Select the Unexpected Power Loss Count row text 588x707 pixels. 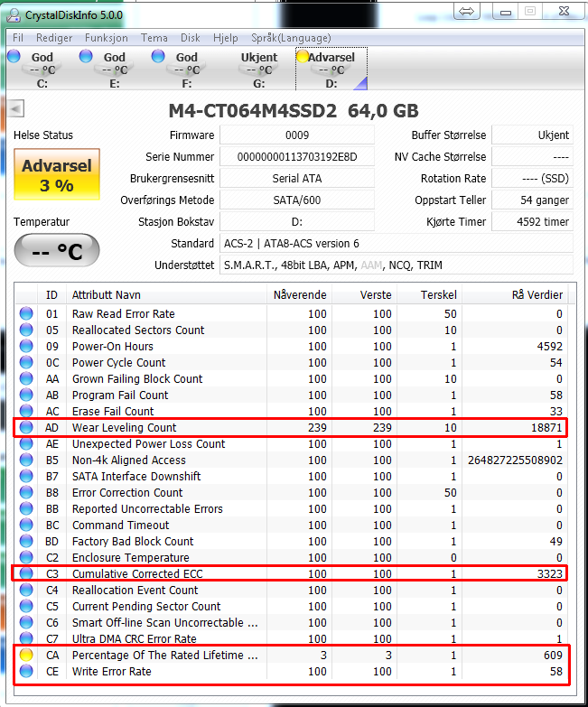click(148, 443)
